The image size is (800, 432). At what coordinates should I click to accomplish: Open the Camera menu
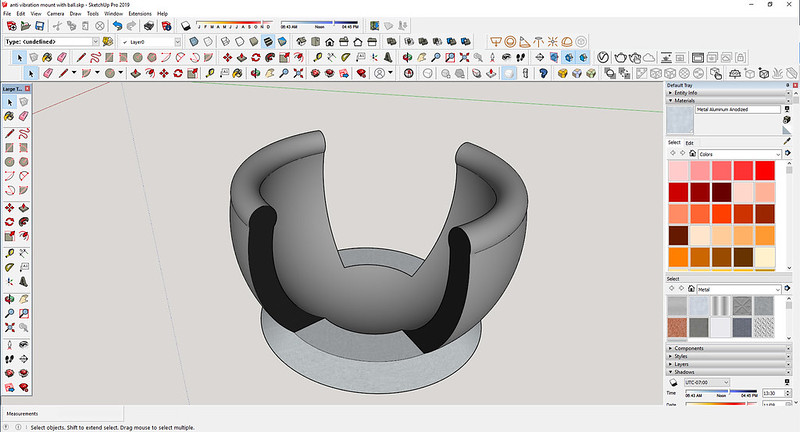pyautogui.click(x=56, y=14)
